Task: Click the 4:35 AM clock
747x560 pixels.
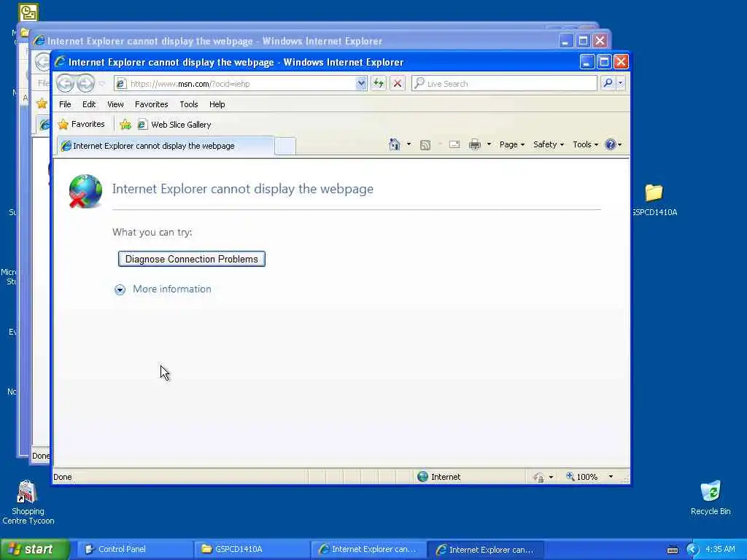Action: 720,550
